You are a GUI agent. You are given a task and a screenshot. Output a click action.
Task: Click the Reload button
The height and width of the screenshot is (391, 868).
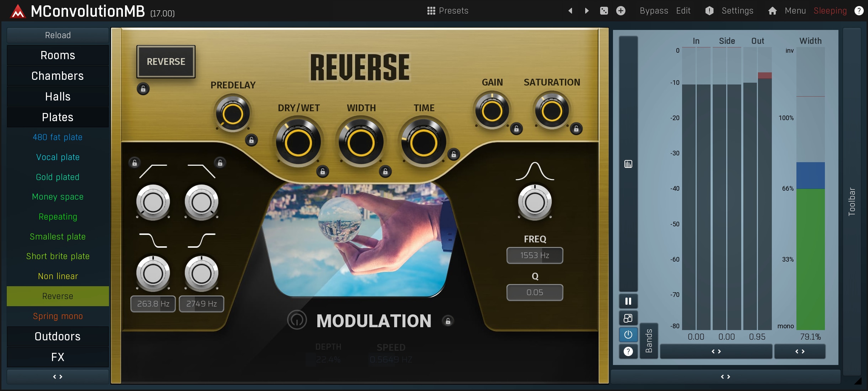tap(58, 35)
